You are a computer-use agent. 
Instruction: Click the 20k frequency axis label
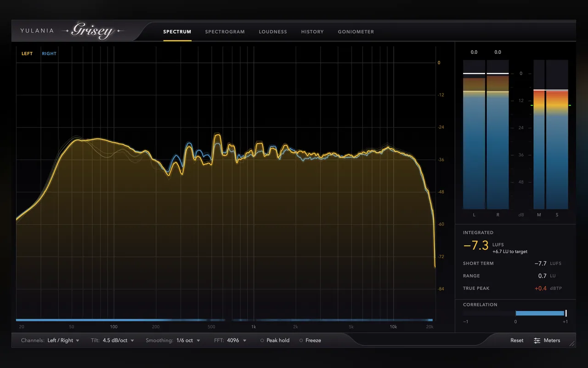click(430, 327)
